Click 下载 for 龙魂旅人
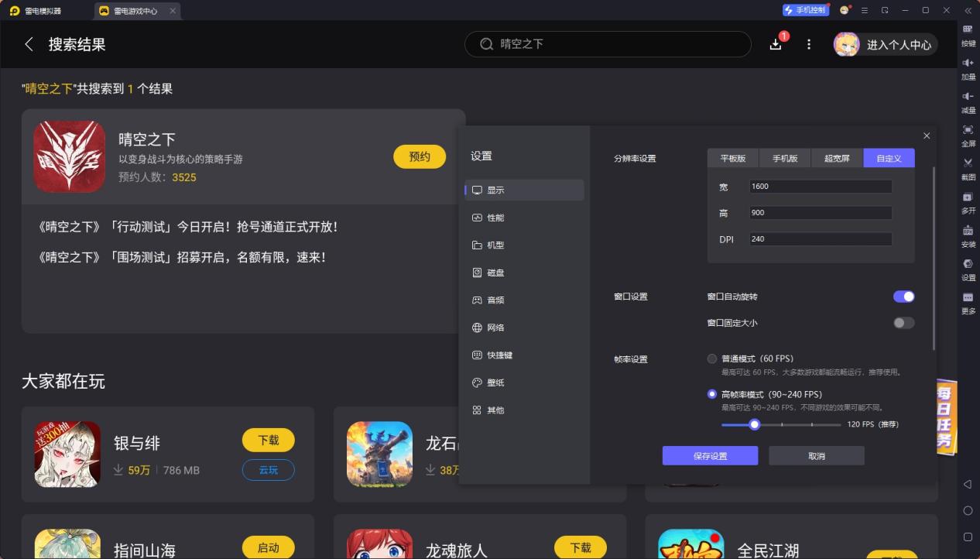The height and width of the screenshot is (559, 980). click(581, 547)
